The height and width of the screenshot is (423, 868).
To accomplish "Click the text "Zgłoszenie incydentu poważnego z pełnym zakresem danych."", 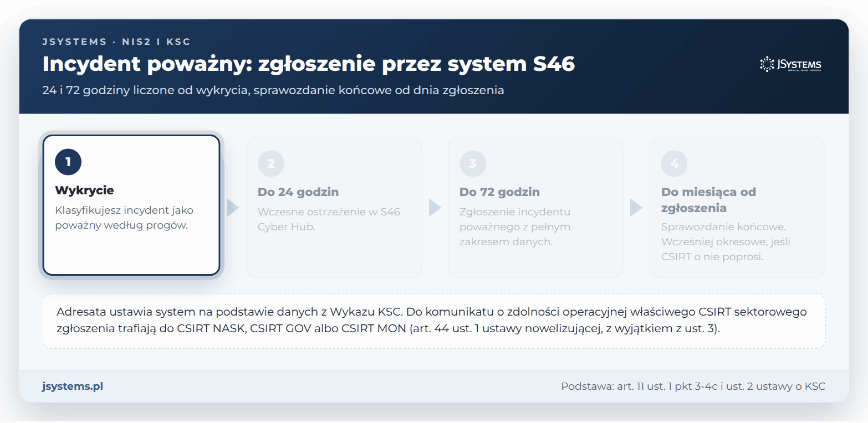I will pyautogui.click(x=515, y=227).
